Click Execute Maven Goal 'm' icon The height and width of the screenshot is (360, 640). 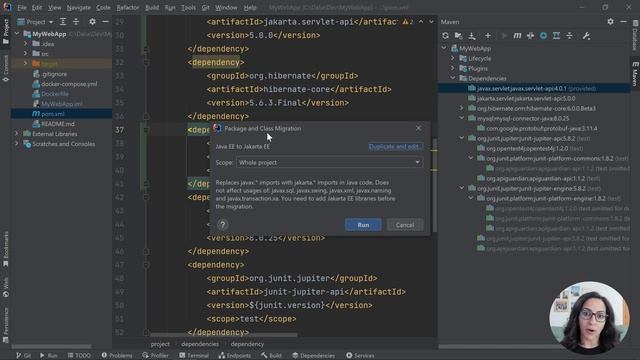[x=517, y=36]
